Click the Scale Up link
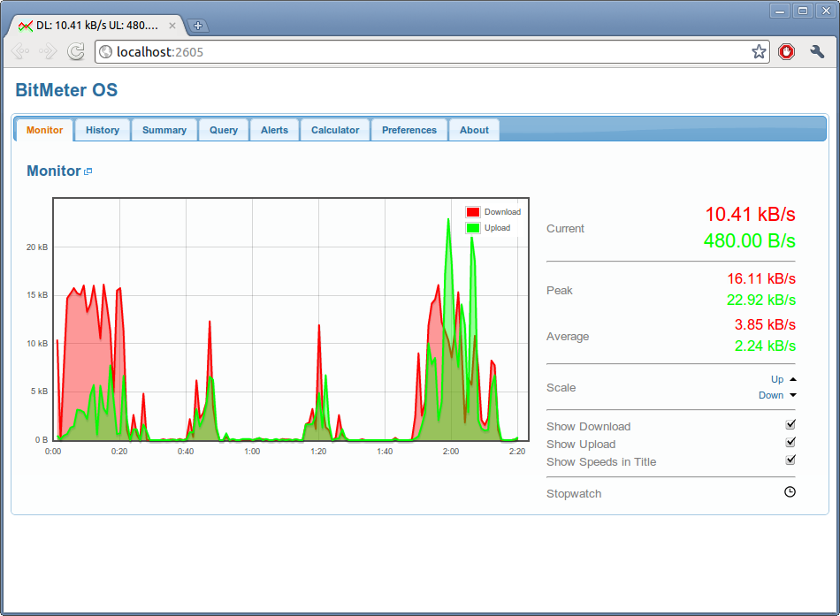 click(777, 379)
